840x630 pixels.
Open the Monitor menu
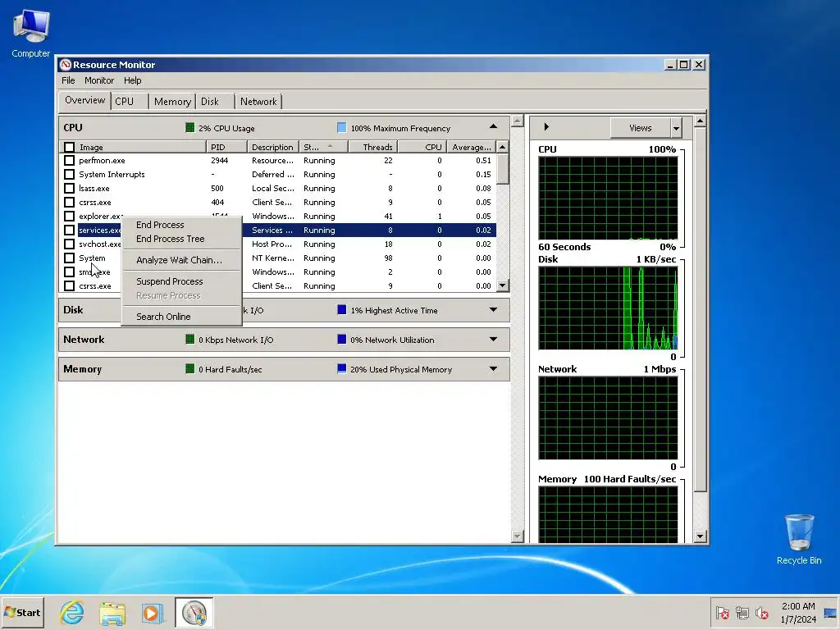(x=99, y=80)
